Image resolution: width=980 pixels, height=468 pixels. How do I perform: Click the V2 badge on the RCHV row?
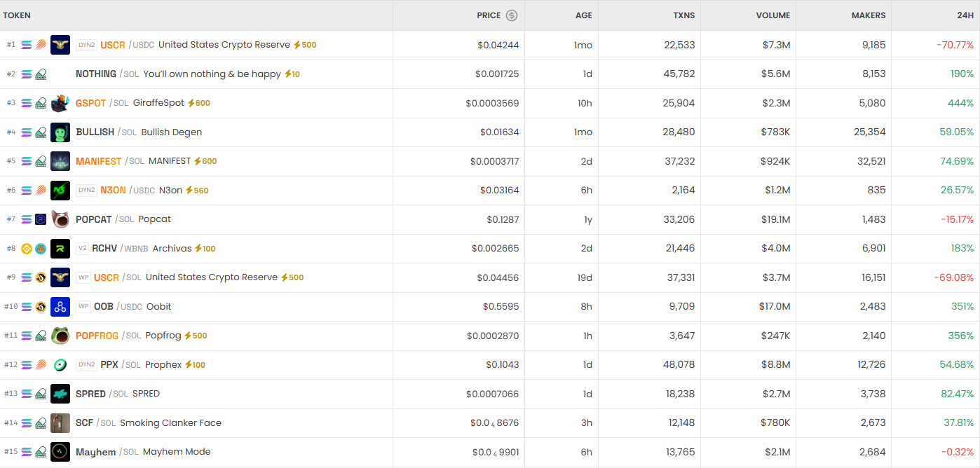[x=83, y=248]
